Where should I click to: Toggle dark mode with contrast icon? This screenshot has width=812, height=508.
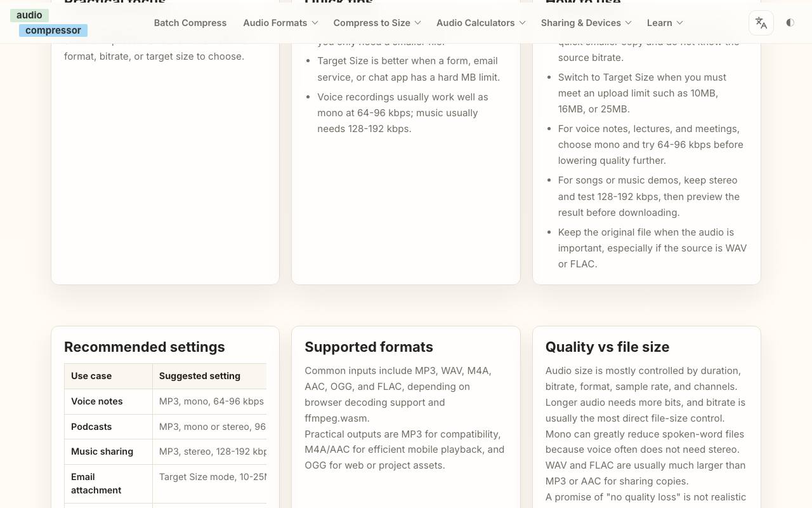point(790,23)
